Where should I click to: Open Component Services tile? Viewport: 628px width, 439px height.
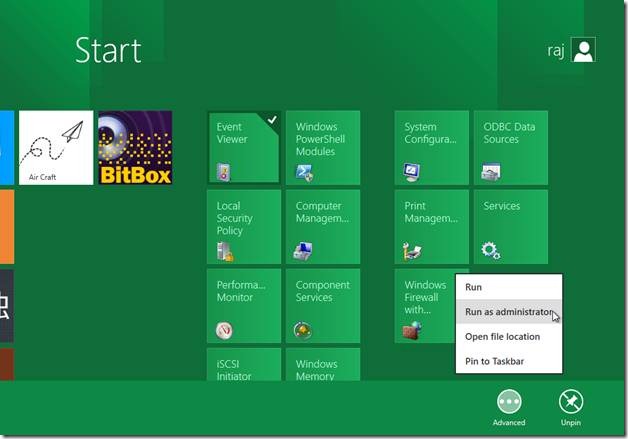point(322,305)
